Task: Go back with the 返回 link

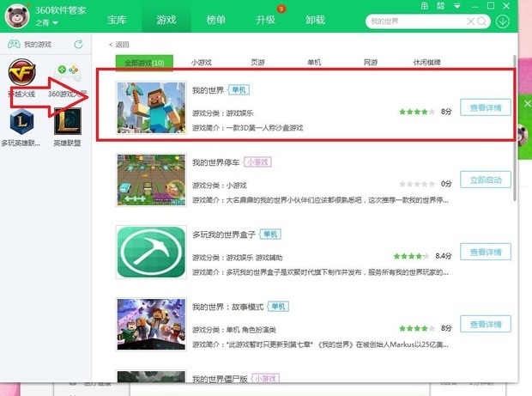Action: [x=119, y=45]
